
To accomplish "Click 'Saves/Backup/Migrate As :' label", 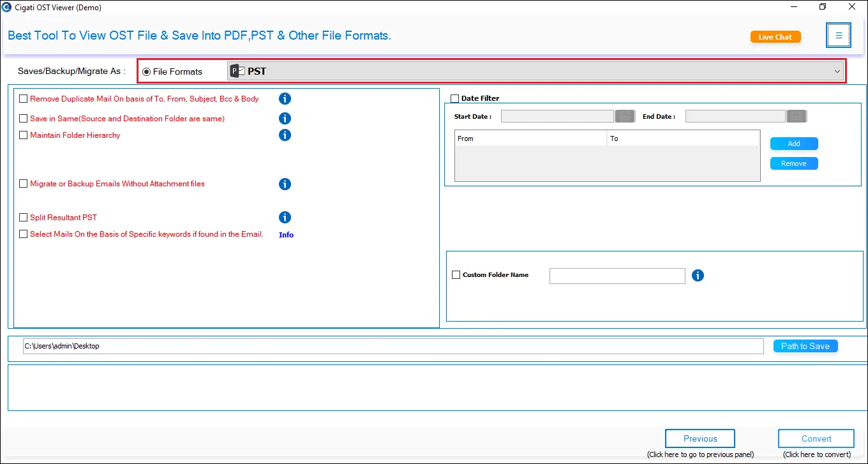I will point(71,71).
